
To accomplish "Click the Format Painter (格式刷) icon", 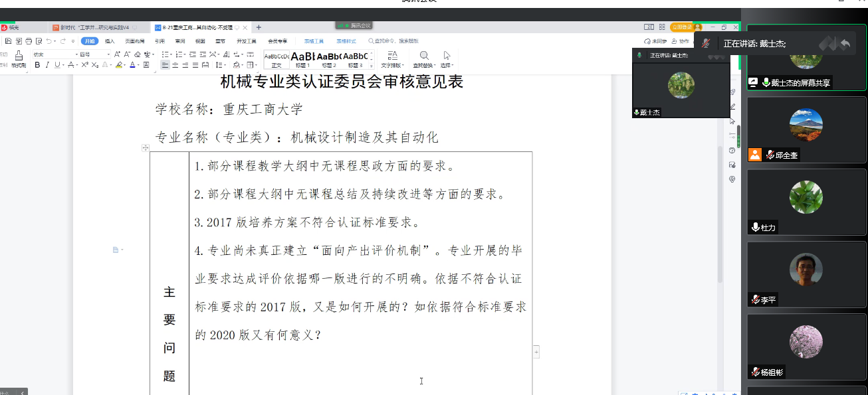I will tap(19, 58).
